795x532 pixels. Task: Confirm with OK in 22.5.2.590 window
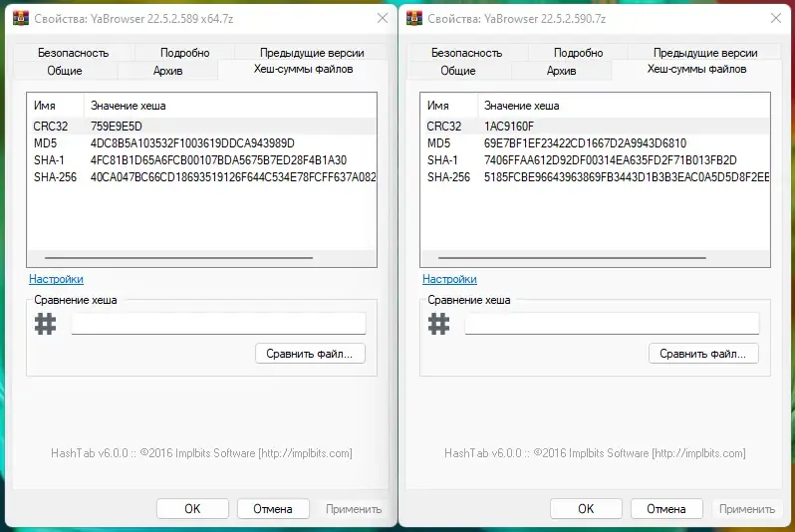586,509
